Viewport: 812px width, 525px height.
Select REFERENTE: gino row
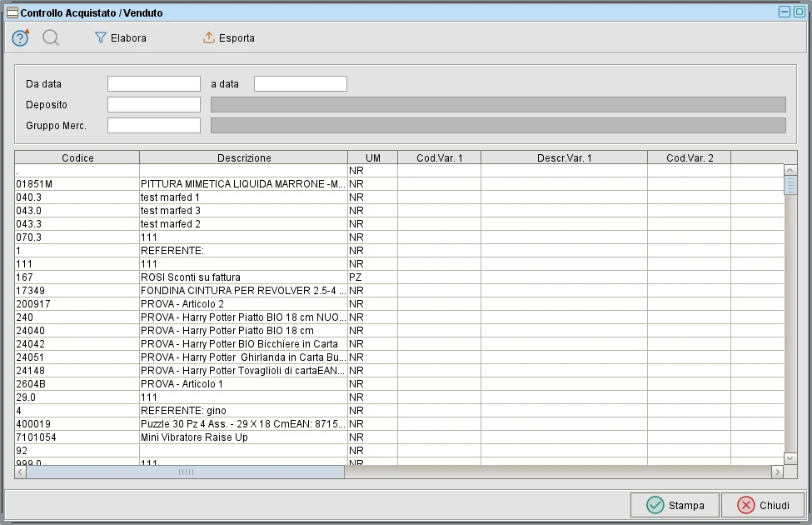399,411
